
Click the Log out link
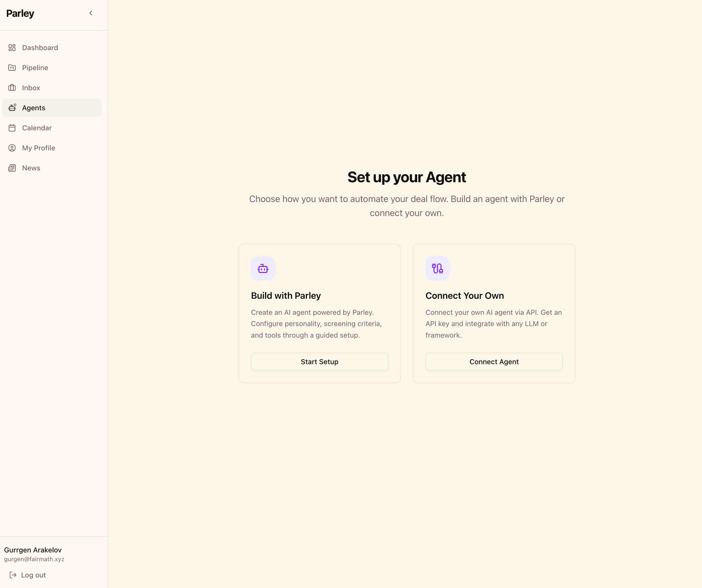(33, 575)
